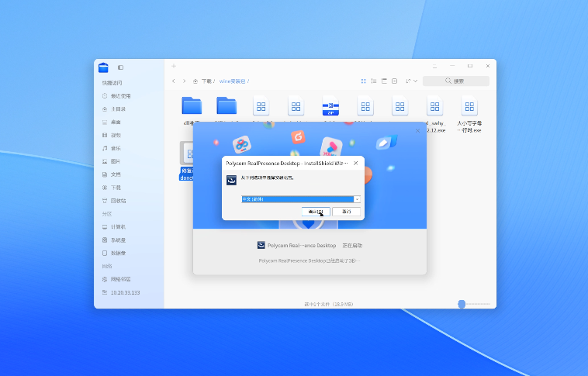Click the home icon in breadcrumb
Image resolution: width=588 pixels, height=376 pixels.
click(x=195, y=81)
